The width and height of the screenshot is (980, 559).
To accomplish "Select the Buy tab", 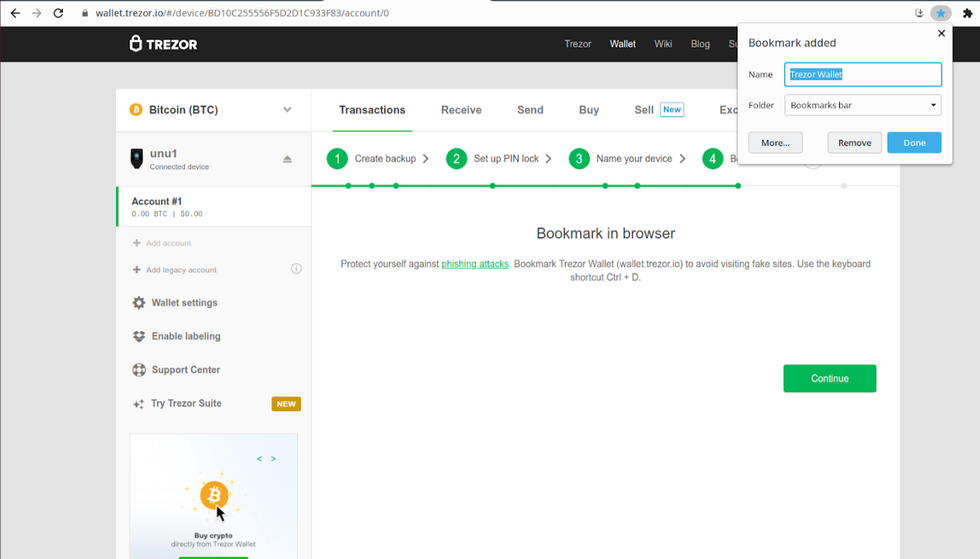I will pos(589,110).
